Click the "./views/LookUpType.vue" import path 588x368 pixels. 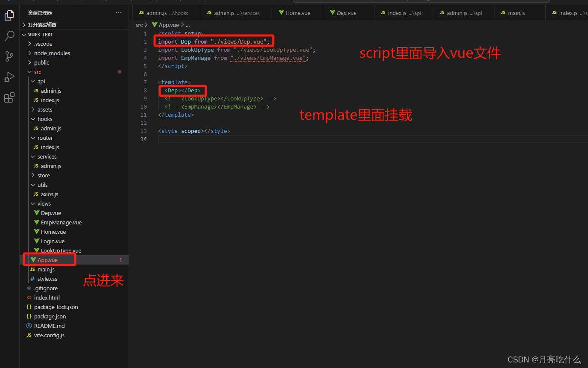tap(273, 50)
